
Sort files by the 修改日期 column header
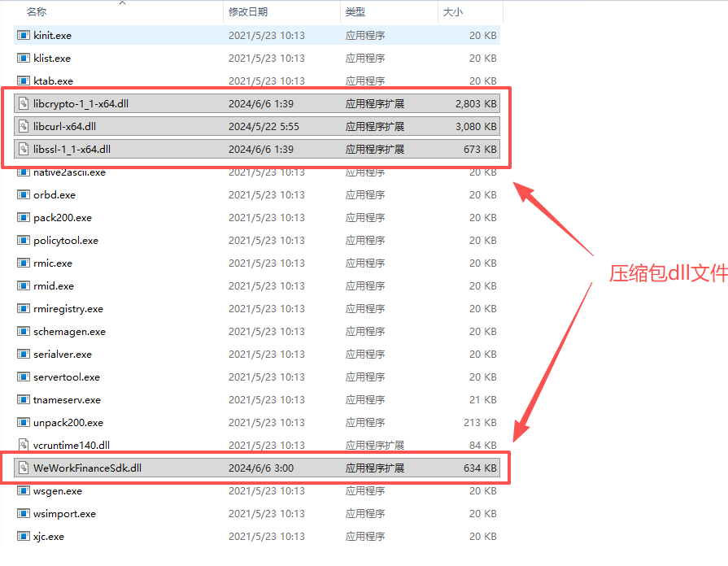(248, 11)
